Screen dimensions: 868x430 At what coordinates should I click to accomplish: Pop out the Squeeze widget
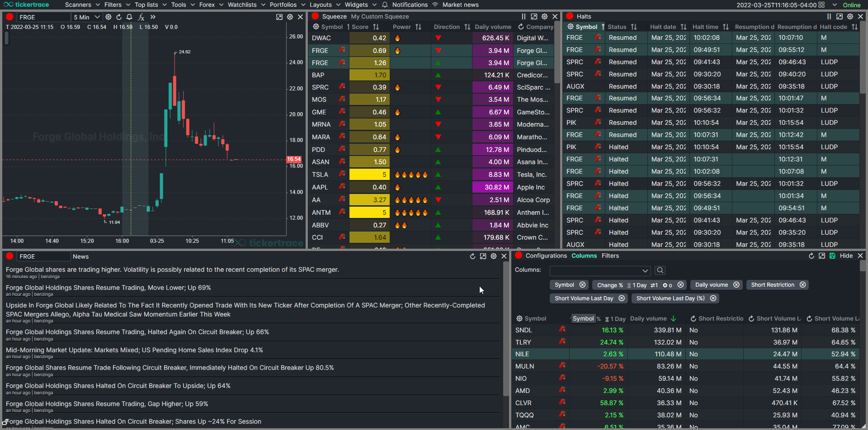(x=534, y=16)
